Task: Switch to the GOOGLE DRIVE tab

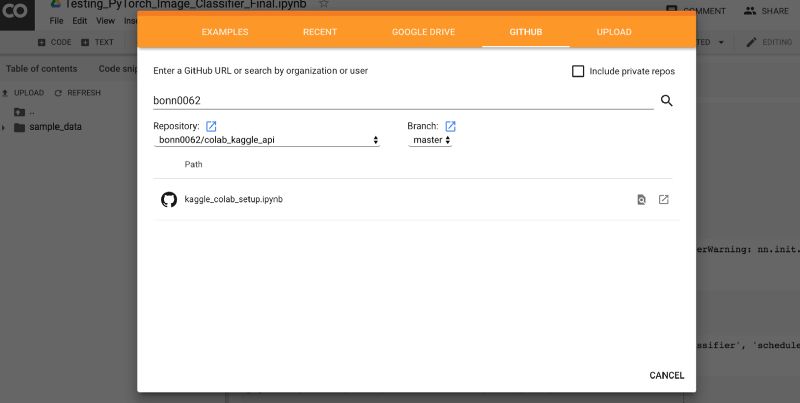Action: (x=423, y=32)
